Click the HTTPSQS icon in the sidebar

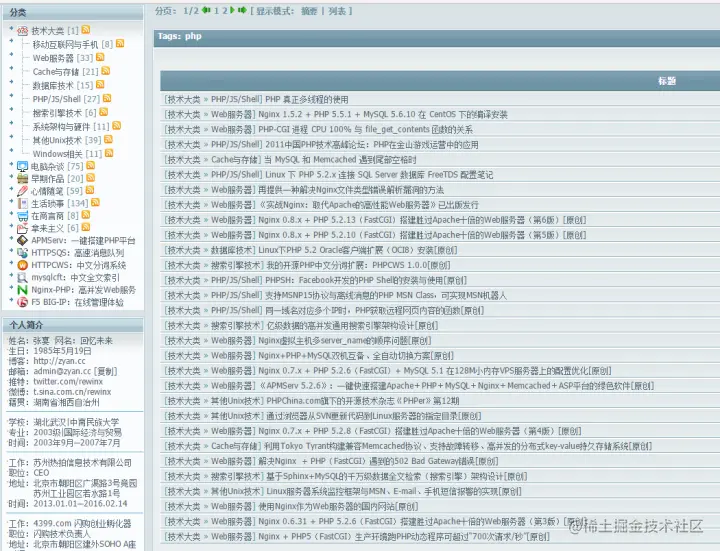click(x=22, y=253)
